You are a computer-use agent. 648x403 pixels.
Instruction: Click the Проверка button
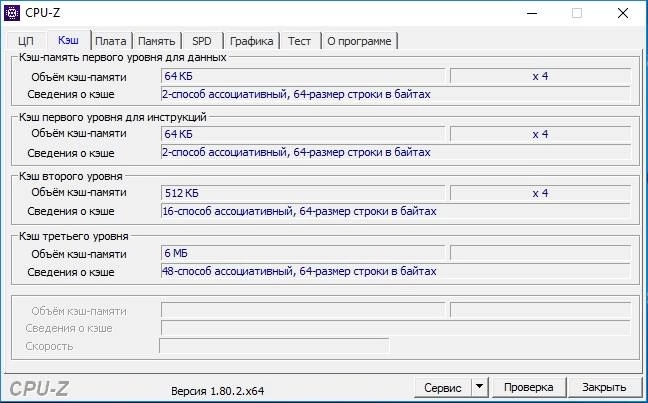pos(529,387)
